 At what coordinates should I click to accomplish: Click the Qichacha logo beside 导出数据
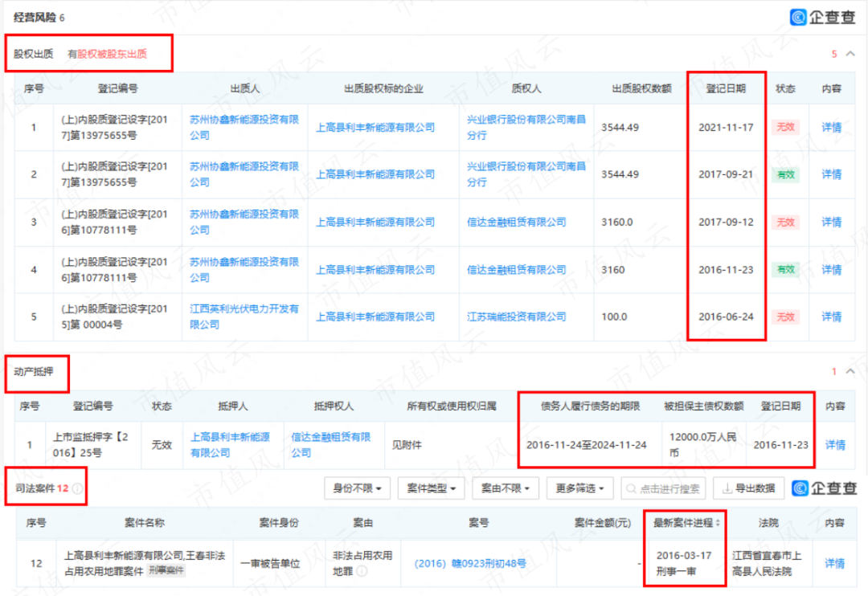click(825, 488)
